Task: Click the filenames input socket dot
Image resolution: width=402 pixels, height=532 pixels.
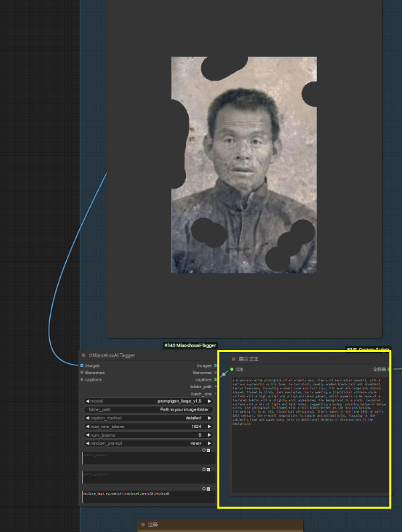Action: [x=82, y=373]
